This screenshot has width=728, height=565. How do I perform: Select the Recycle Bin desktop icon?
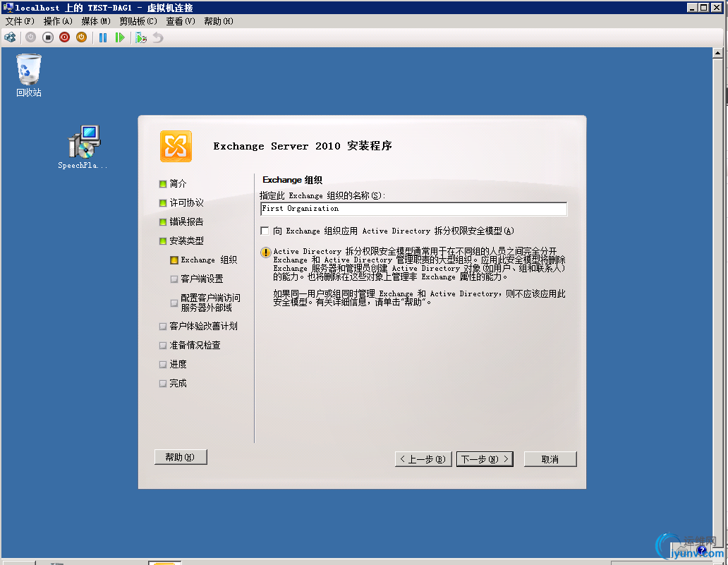tap(29, 75)
